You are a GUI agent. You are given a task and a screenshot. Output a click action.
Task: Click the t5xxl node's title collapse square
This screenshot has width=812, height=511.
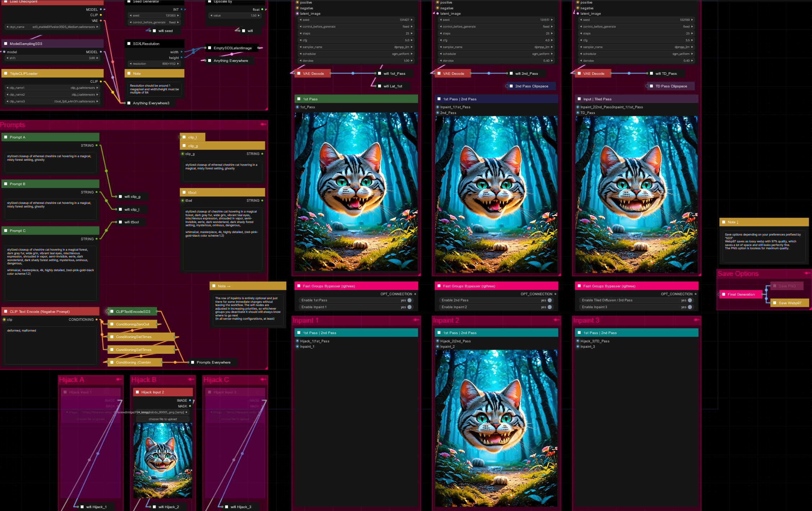tap(184, 192)
